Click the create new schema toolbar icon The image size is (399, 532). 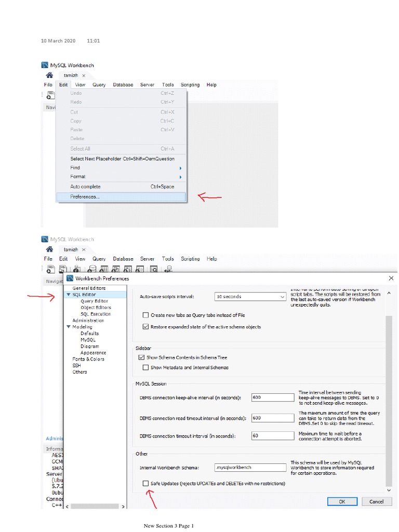(x=91, y=269)
